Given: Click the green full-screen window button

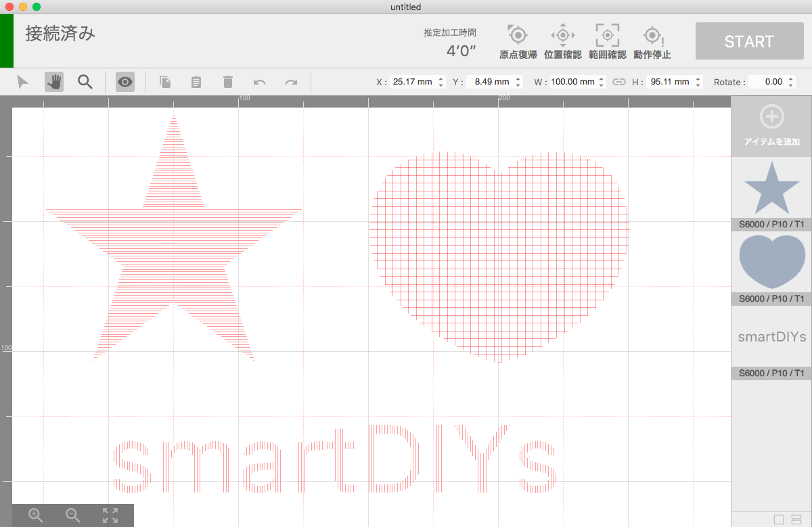Looking at the screenshot, I should coord(36,7).
